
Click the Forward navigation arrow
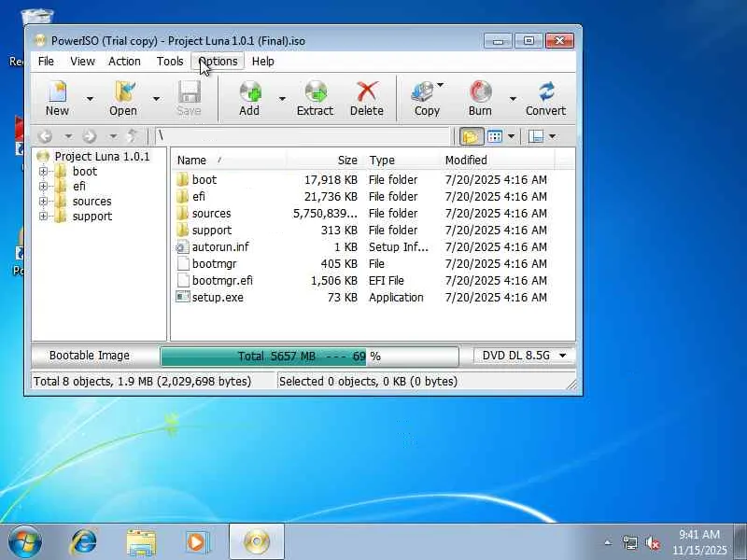tap(90, 136)
